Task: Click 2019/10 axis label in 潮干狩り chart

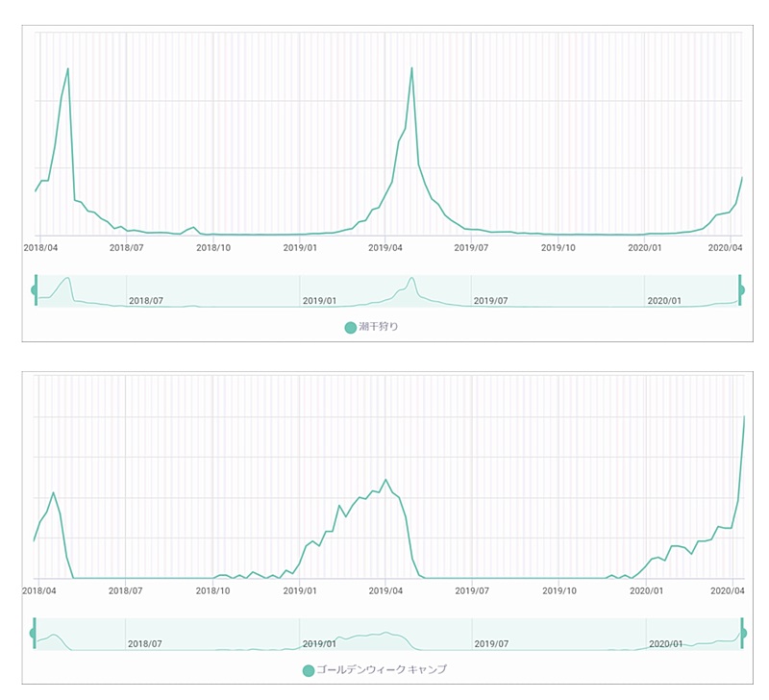Action: [x=558, y=248]
